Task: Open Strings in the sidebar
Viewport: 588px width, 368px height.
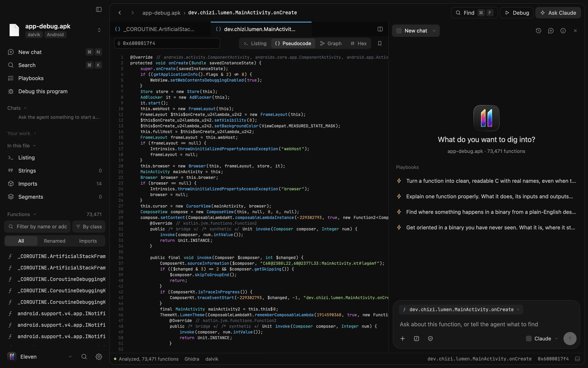Action: pos(55,171)
